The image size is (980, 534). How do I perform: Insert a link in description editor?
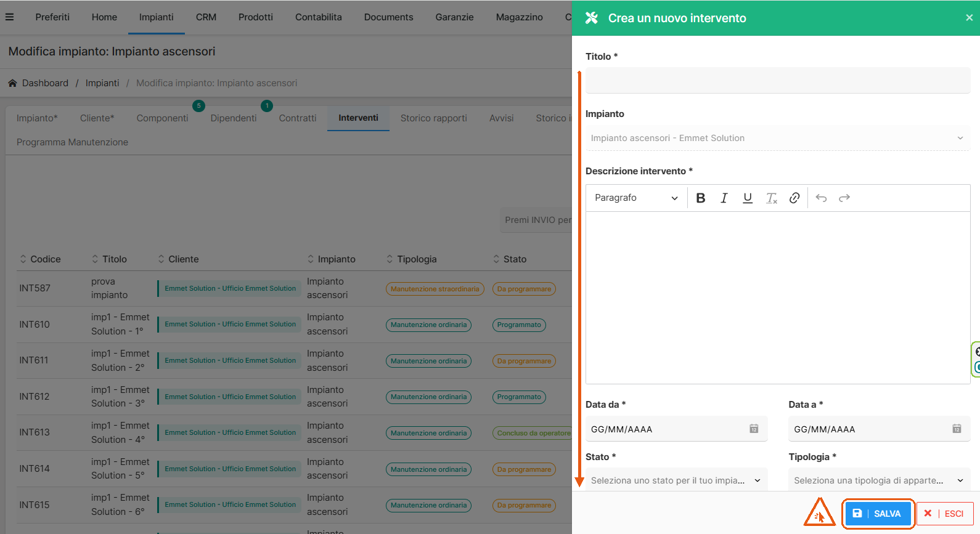(794, 198)
